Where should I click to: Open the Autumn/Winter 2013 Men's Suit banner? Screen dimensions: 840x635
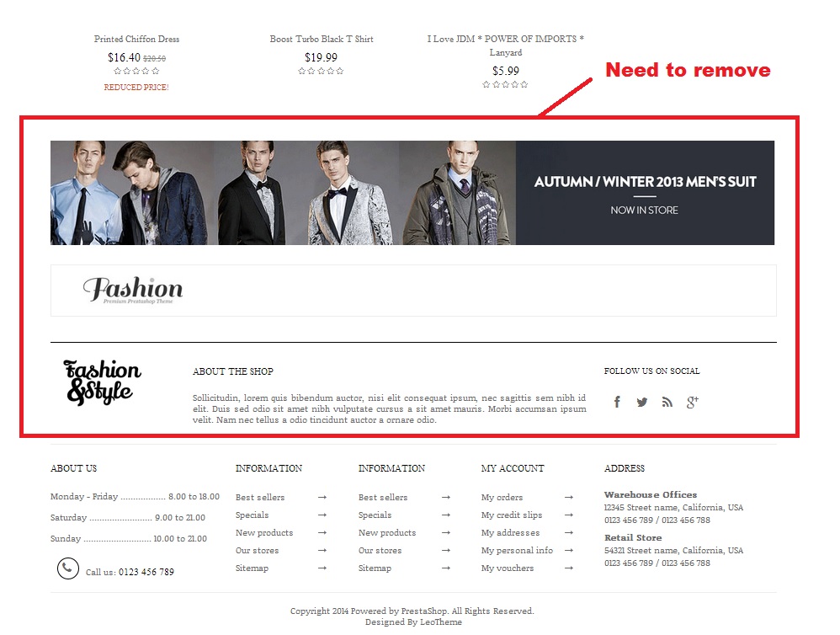click(412, 193)
